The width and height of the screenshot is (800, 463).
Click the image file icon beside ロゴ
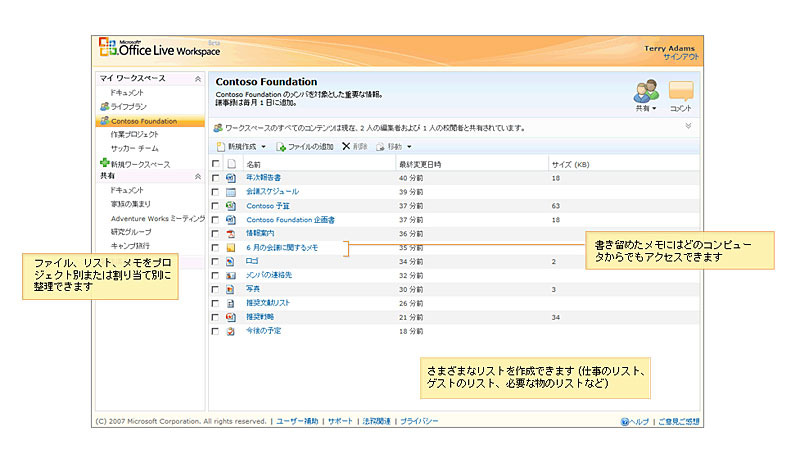231,261
